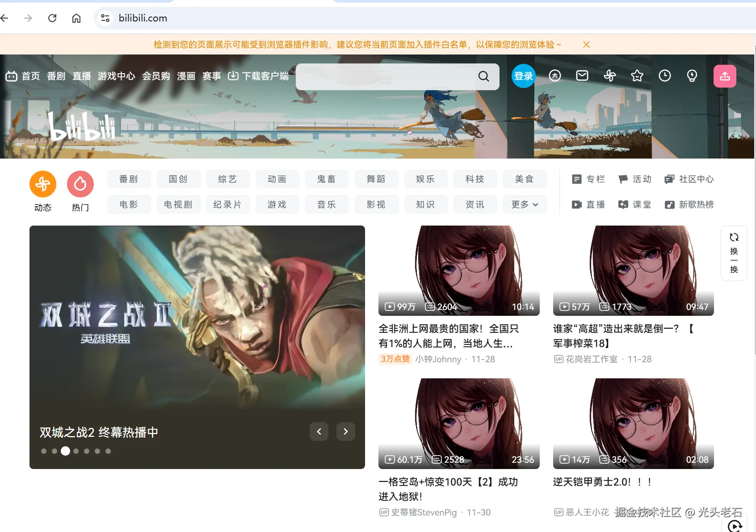Click the 动态 pinwheel icon in the header
The width and height of the screenshot is (756, 532).
pos(610,76)
